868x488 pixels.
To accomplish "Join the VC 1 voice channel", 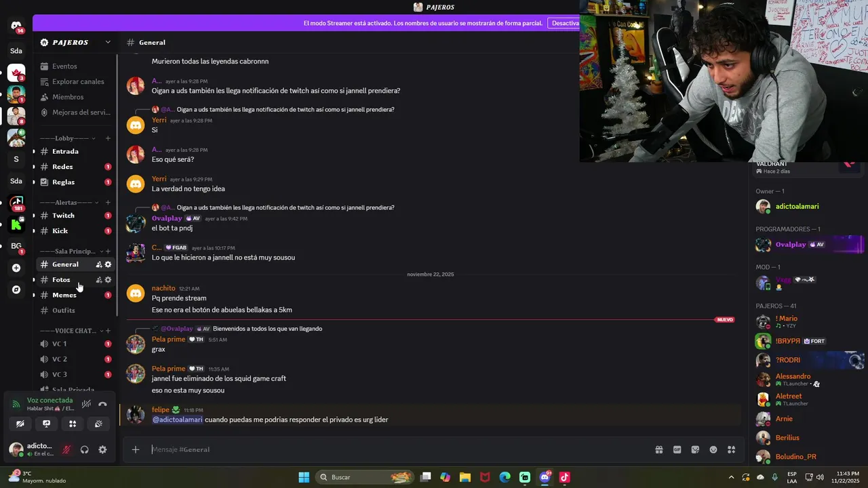I will point(75,344).
